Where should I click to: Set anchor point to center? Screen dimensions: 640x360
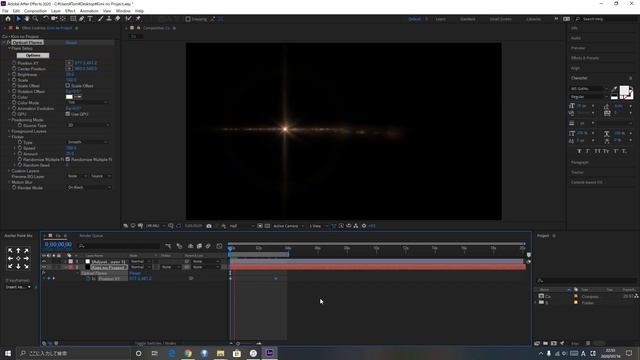click(x=18, y=258)
